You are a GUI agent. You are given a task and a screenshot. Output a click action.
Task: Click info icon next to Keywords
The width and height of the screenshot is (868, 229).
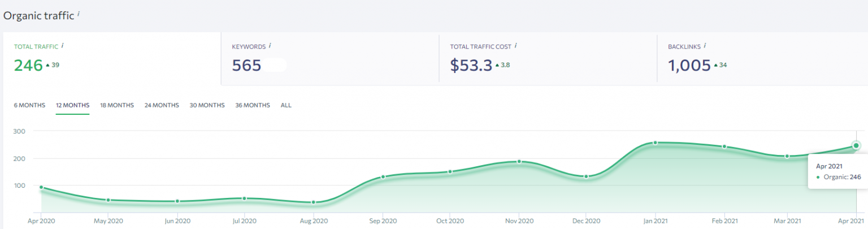point(270,45)
